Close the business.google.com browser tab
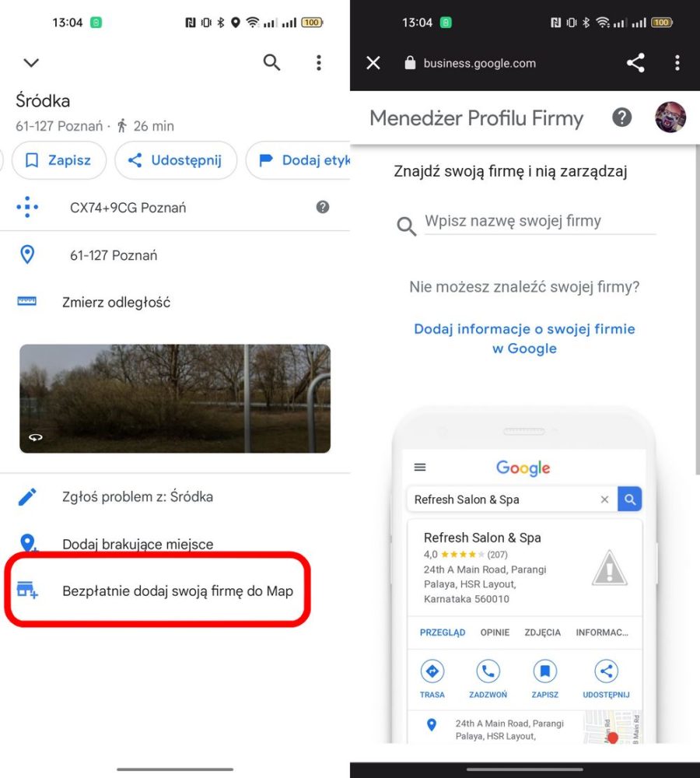 (373, 63)
